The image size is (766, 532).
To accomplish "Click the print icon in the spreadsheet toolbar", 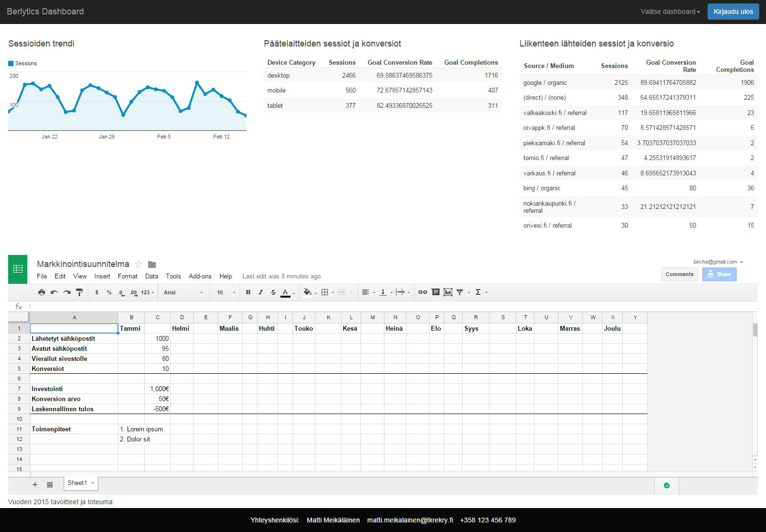I will tap(42, 292).
